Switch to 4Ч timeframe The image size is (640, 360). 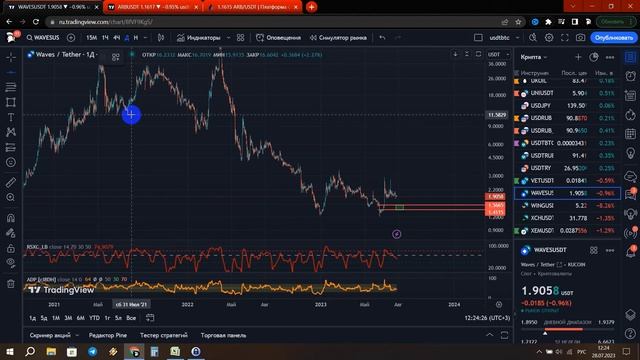point(117,38)
